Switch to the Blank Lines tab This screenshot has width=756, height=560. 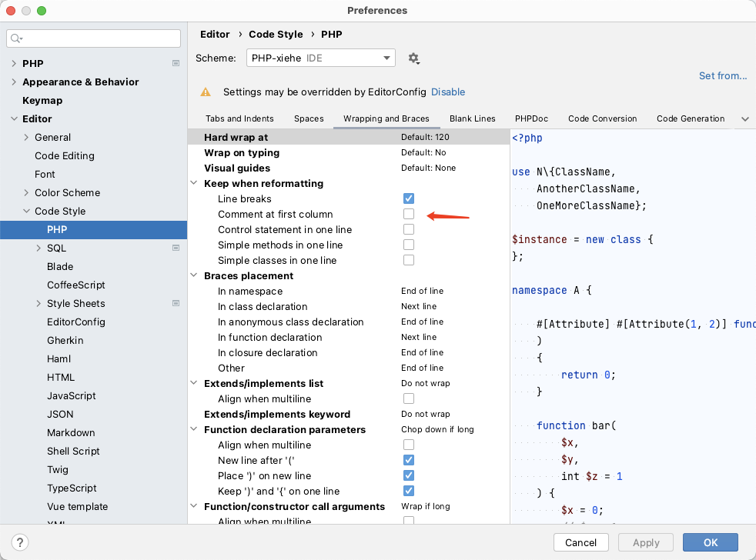(x=472, y=119)
